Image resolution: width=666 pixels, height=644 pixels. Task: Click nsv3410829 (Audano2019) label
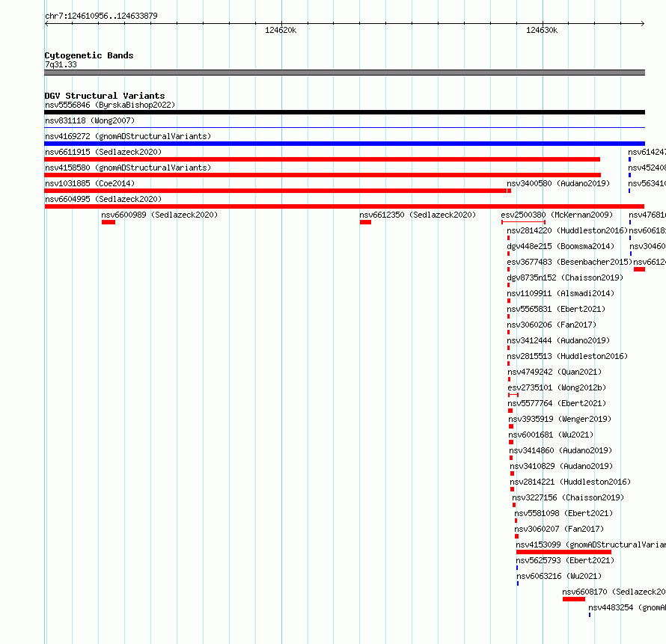coord(561,466)
